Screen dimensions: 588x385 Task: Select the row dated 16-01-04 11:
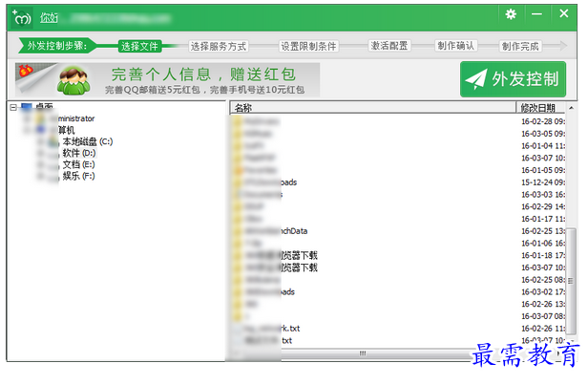(397, 146)
